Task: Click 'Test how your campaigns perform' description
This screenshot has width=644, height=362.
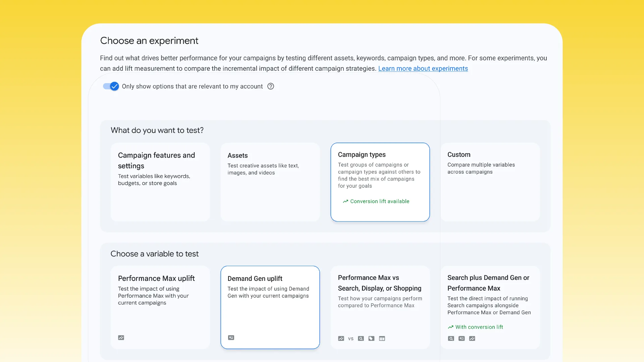Action: [x=380, y=302]
